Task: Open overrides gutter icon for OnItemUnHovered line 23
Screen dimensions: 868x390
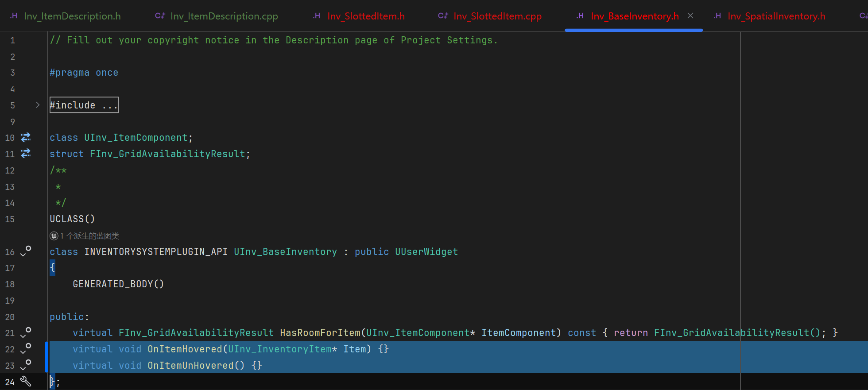Action: (26, 365)
